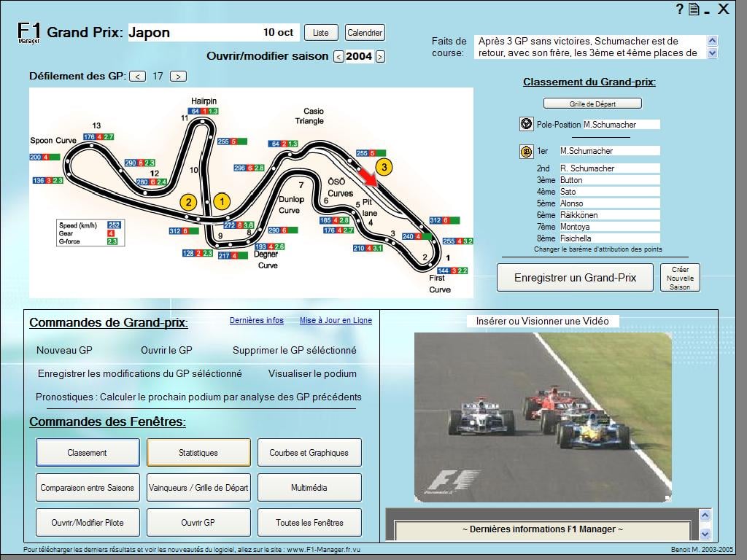The height and width of the screenshot is (560, 747).
Task: Select Supprimer le GP sélectionné
Action: 295,351
